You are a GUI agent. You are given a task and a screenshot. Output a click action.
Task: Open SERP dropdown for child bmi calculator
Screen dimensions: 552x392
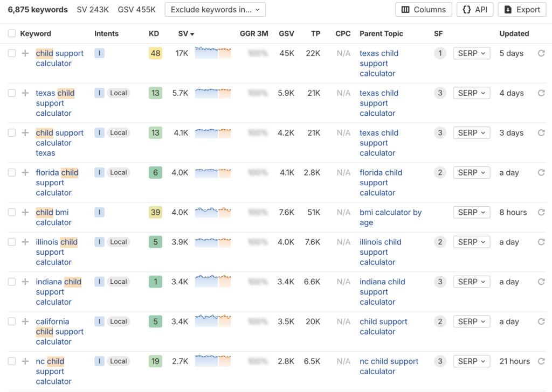[471, 213]
